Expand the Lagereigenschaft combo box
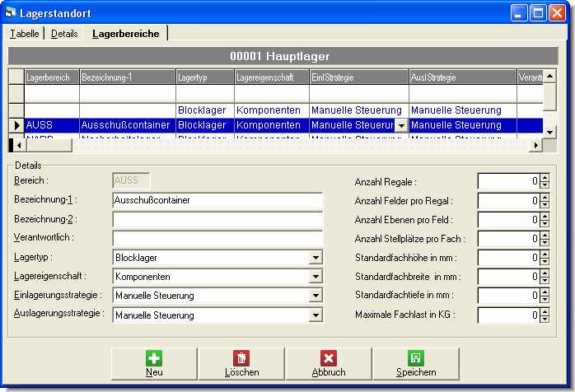Image resolution: width=575 pixels, height=392 pixels. point(316,277)
